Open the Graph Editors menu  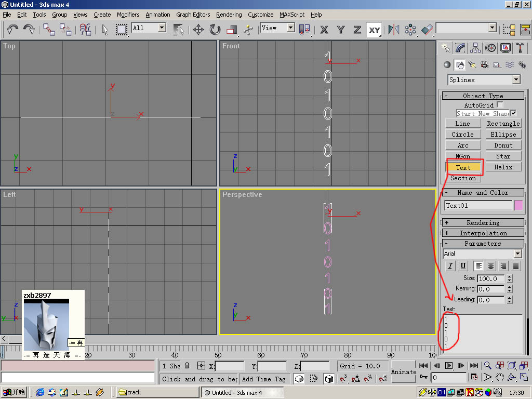click(193, 15)
